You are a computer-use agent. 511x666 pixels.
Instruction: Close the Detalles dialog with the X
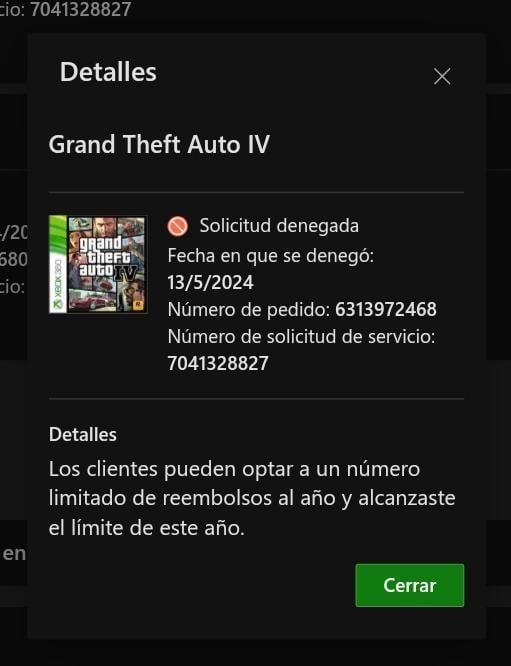point(442,76)
